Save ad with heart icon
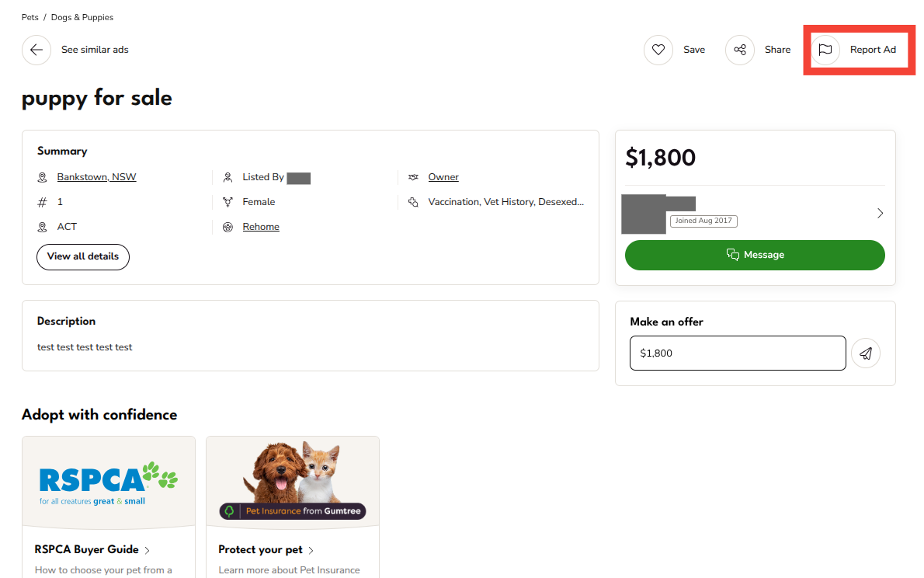924x578 pixels. 658,50
